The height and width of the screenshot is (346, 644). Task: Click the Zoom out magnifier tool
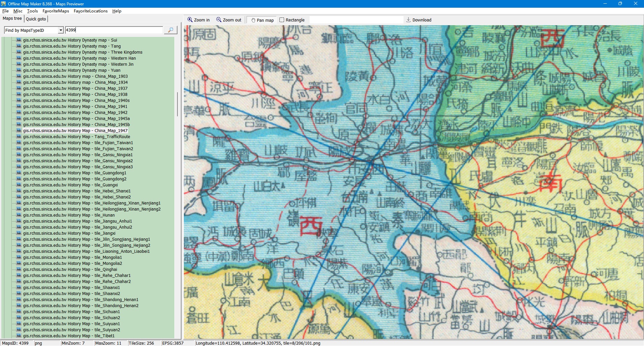pos(229,20)
